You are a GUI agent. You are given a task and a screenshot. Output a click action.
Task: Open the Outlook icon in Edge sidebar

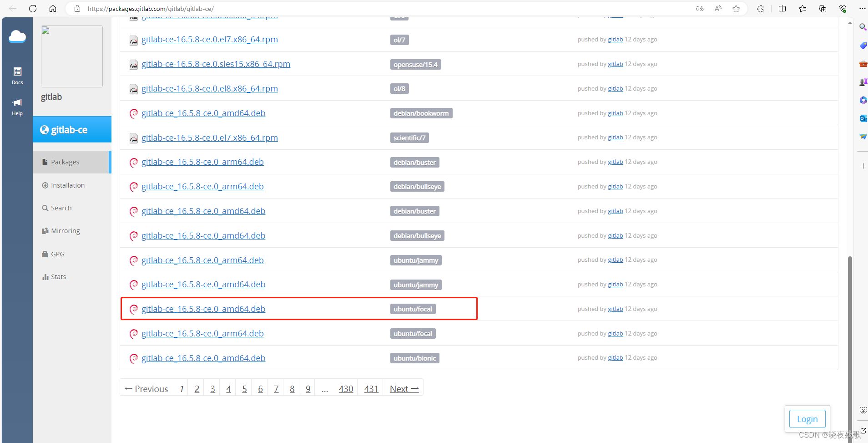(x=863, y=118)
